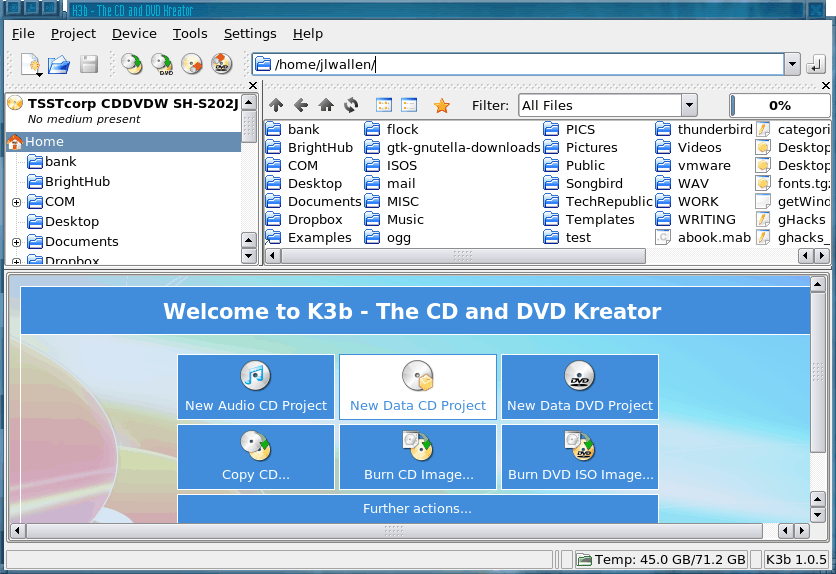Screen dimensions: 836x574
Task: Open the location history dropdown
Action: 792,64
